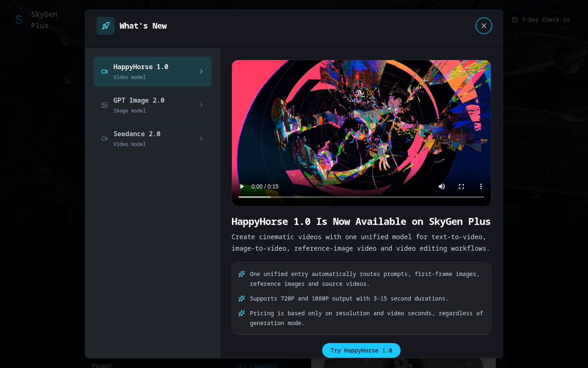588x368 pixels.
Task: Click the camera icon next to Seedance 2.0
Action: point(105,139)
